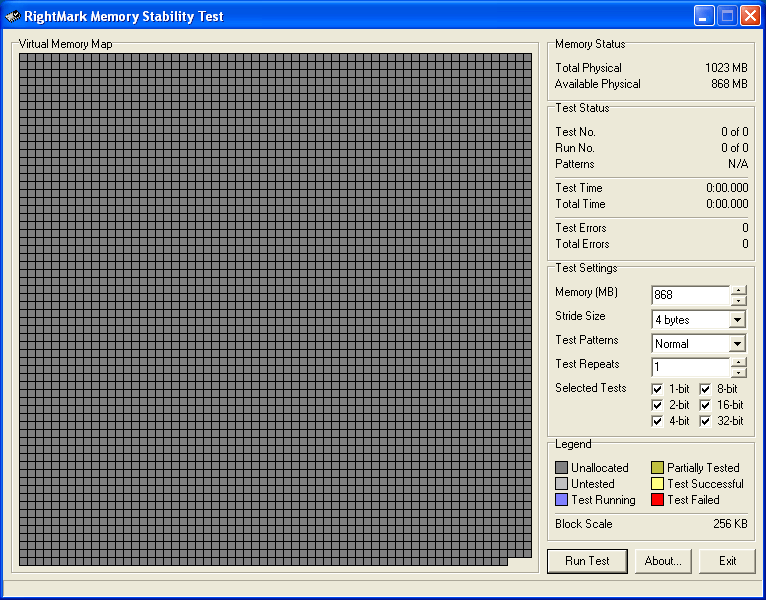Viewport: 766px width, 600px height.
Task: Click the Run Test button
Action: [x=587, y=561]
